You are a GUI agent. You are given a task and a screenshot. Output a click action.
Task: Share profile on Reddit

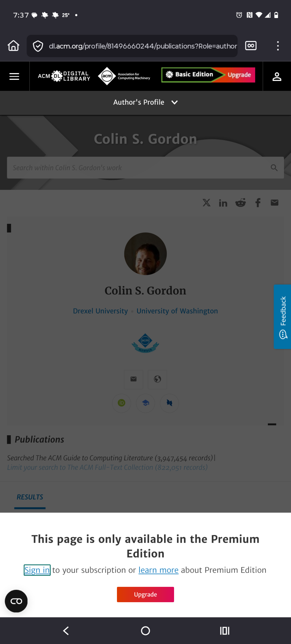point(240,203)
